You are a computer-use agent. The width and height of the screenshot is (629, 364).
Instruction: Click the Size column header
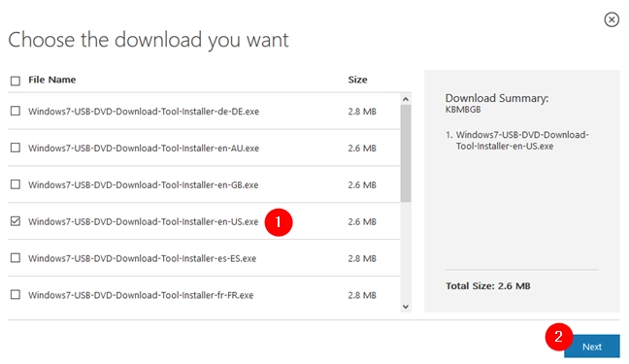click(x=357, y=80)
